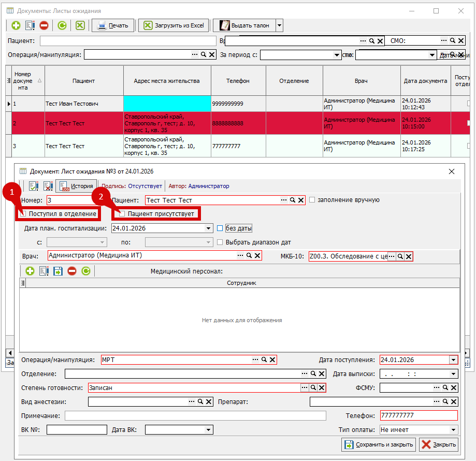
Task: Open 'Дата план. госпитализации' date dropdown
Action: coord(209,228)
